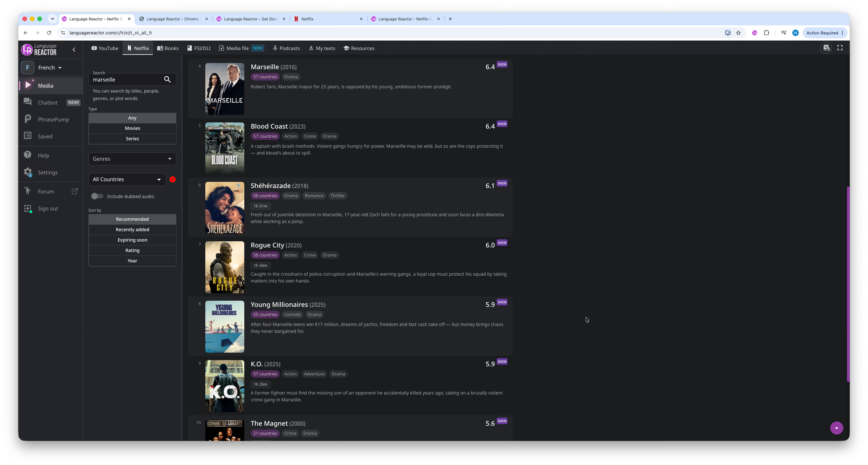Switch to the Media file tab
The height and width of the screenshot is (465, 868).
(242, 48)
